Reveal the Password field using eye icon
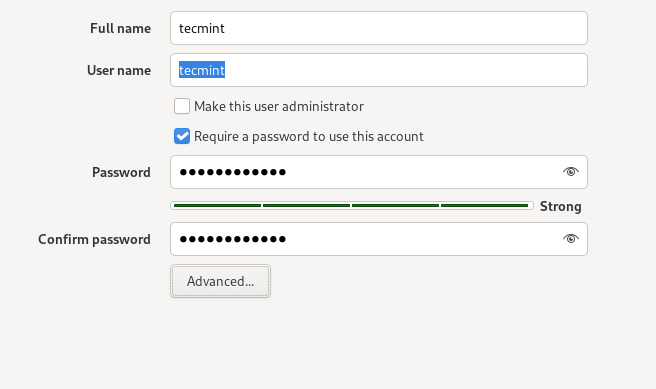The image size is (656, 389). (x=571, y=171)
